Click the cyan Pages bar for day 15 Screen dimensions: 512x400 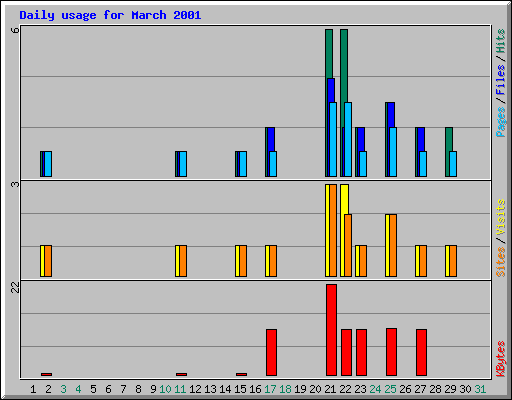243,164
